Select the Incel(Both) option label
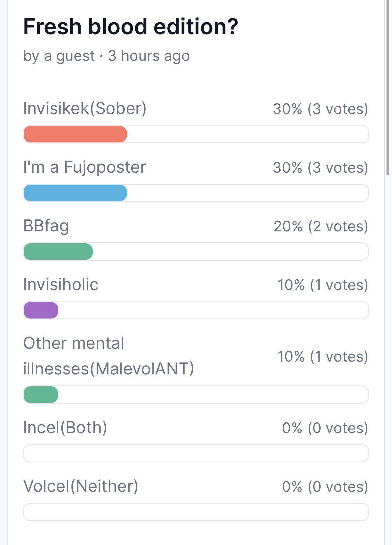392x545 pixels. point(65,428)
